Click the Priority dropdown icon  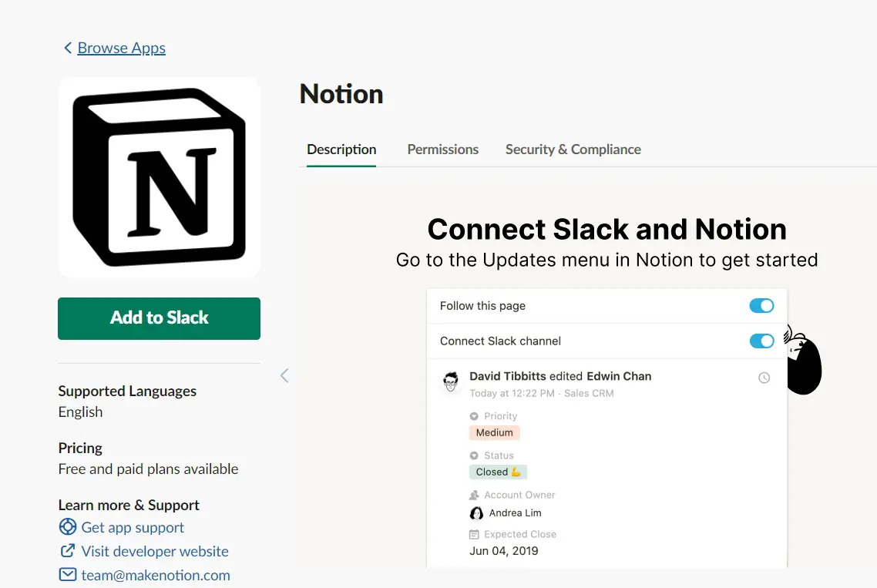pos(474,416)
